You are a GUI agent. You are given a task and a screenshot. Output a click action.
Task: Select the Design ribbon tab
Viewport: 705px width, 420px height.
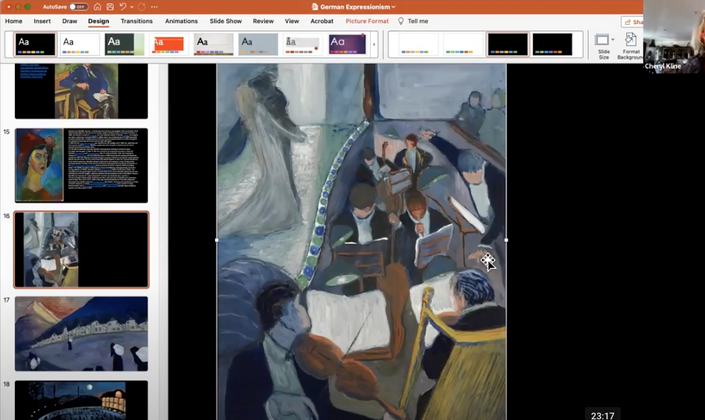click(x=98, y=21)
